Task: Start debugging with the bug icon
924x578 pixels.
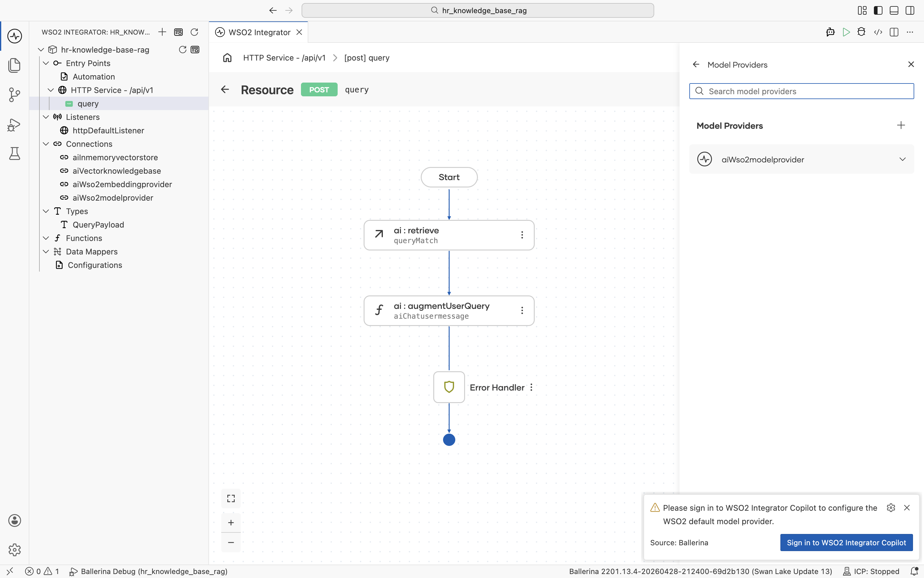Action: (x=861, y=32)
